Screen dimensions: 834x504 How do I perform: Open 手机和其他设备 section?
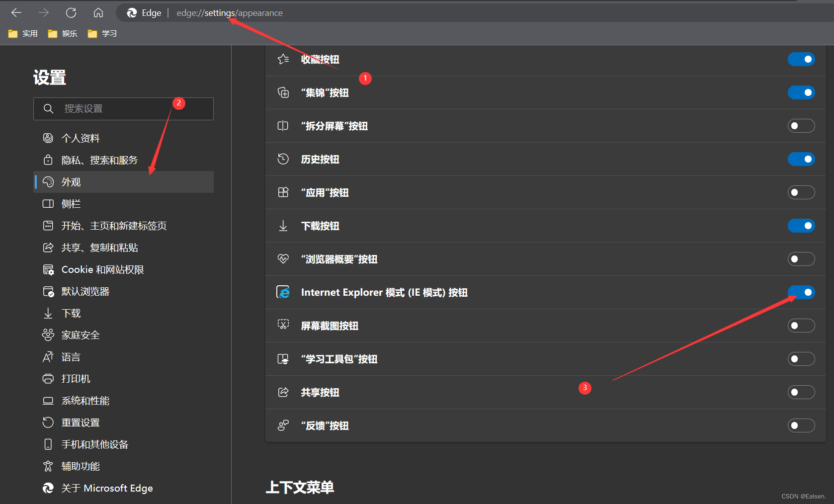pos(124,444)
